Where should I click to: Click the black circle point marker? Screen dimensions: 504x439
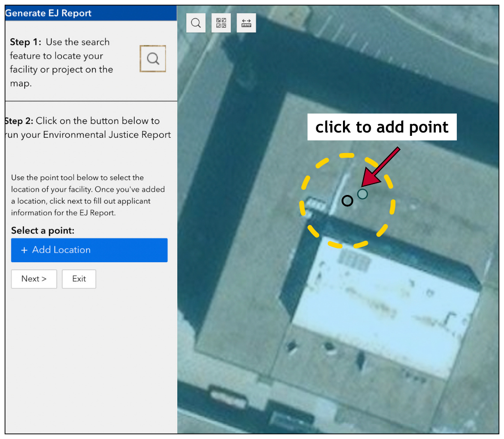(348, 201)
